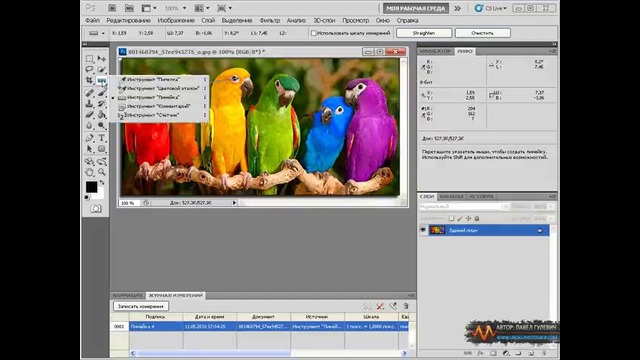Select the Dodge tool
The height and width of the screenshot is (360, 640).
point(102,125)
